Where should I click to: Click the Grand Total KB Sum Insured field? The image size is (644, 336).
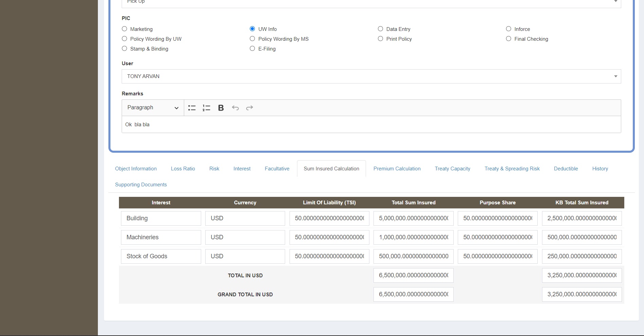tap(581, 294)
